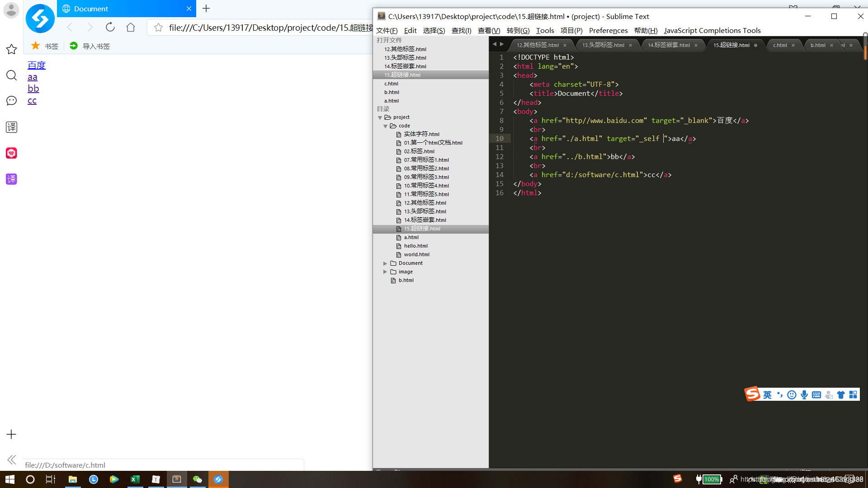Screen dimensions: 868x488
Task: Open the chat bubble sidebar icon
Action: (x=11, y=101)
